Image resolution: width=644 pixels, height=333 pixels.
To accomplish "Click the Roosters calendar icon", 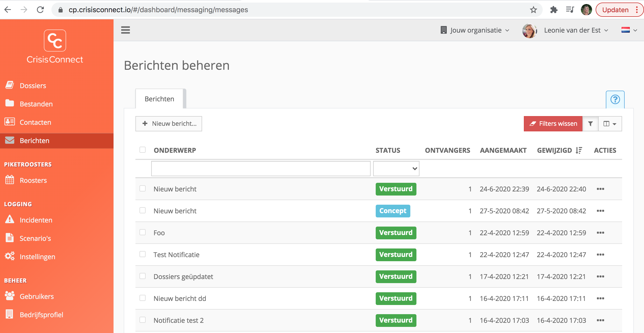I will pyautogui.click(x=10, y=180).
